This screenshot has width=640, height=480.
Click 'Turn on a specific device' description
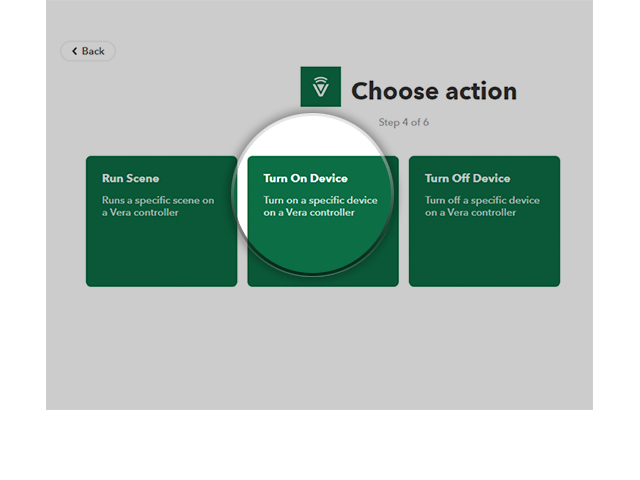coord(320,200)
